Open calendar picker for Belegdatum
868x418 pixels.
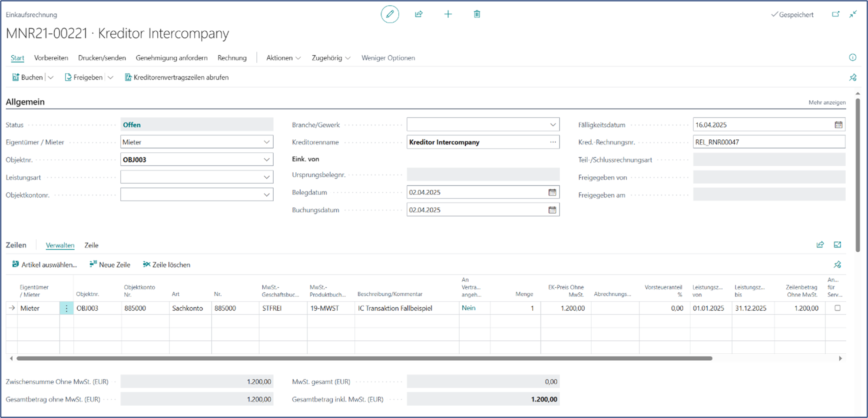552,192
